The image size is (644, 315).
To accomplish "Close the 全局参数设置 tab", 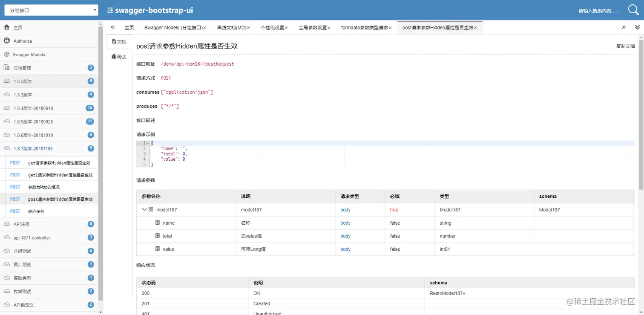I will 329,28.
